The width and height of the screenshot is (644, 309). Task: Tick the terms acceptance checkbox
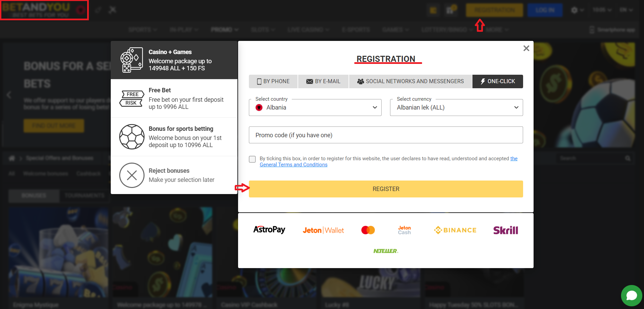252,159
